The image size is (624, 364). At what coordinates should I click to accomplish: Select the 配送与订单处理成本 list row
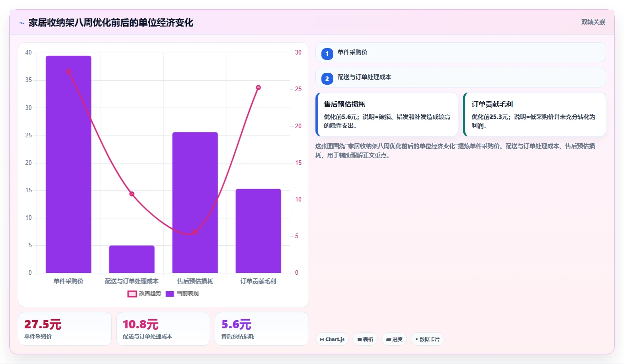tap(461, 77)
